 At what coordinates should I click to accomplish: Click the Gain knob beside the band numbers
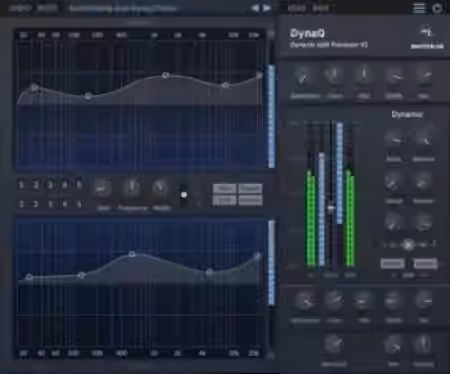[x=103, y=189]
